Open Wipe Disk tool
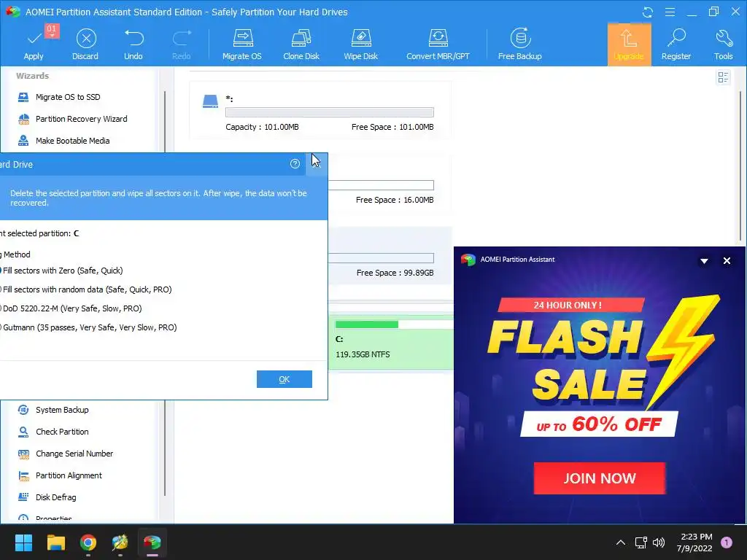Screen dimensions: 747x560 click(x=360, y=44)
